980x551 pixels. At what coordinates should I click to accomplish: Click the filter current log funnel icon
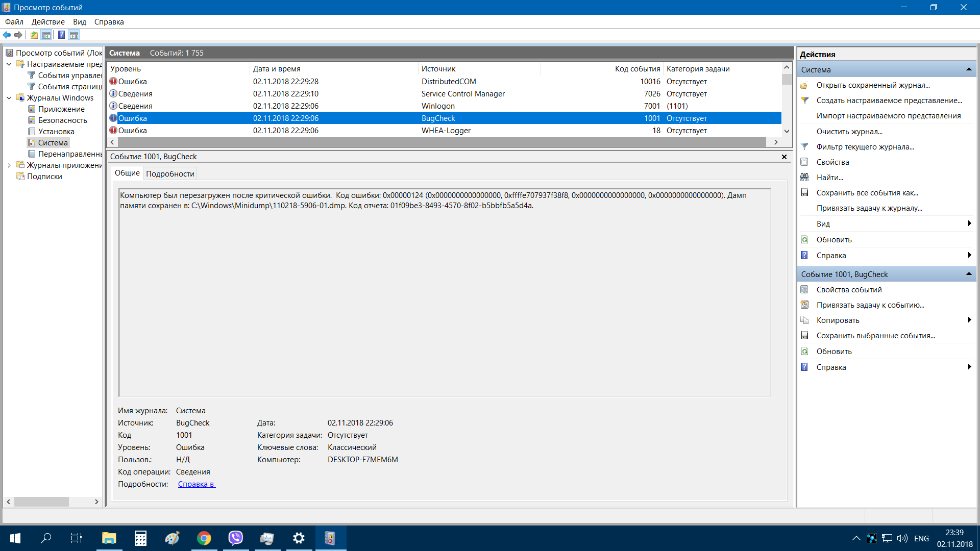coord(805,147)
